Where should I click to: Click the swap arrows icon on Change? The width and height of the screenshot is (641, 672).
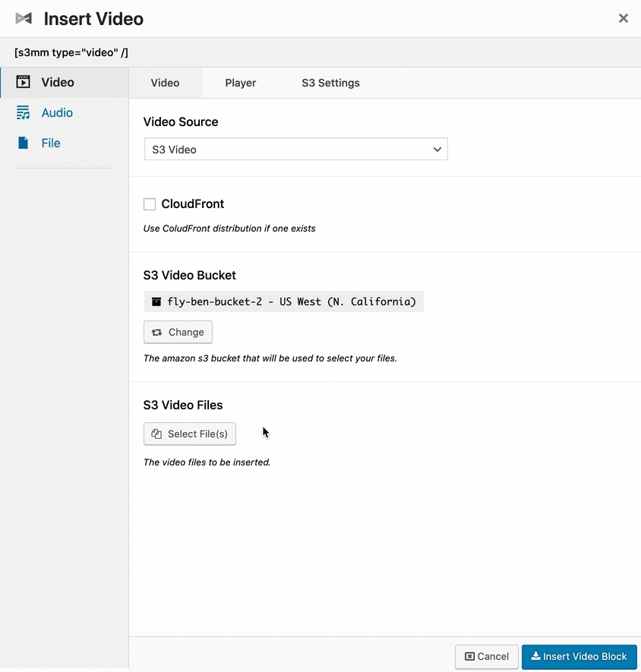coord(157,332)
